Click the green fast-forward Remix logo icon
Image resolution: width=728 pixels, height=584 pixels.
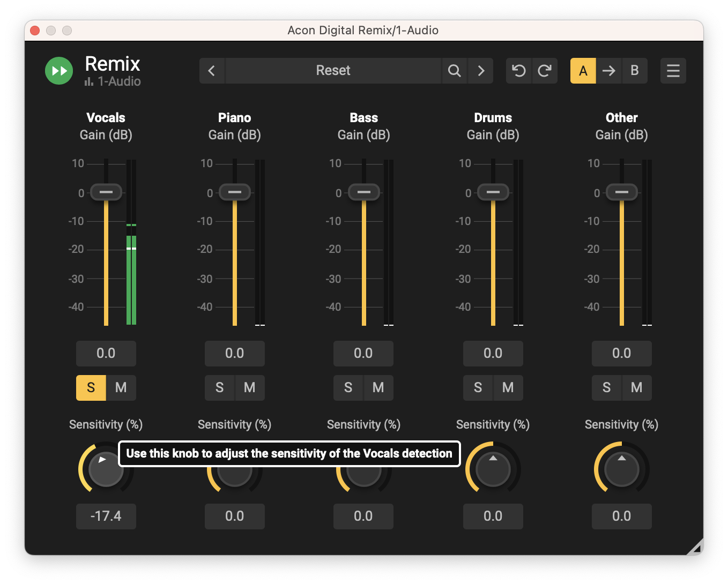point(59,71)
